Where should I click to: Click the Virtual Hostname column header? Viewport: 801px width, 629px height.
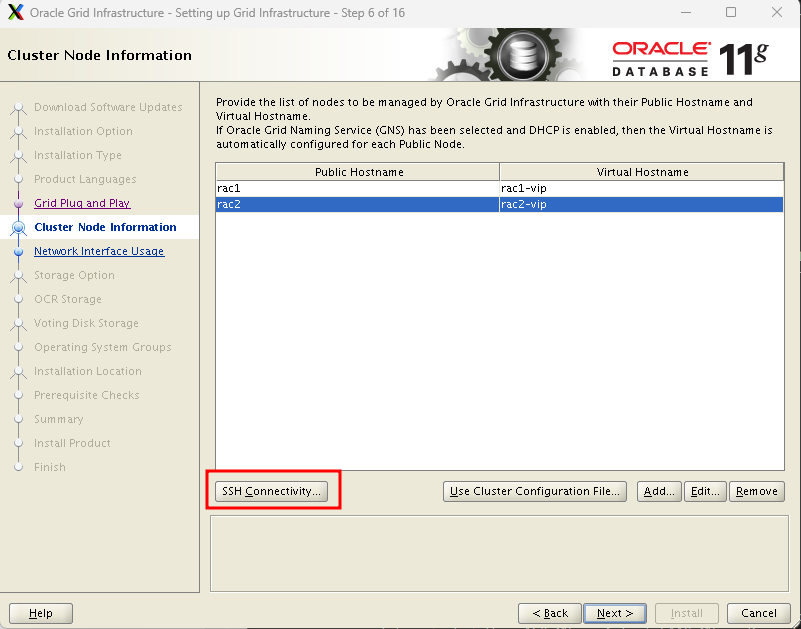tap(642, 172)
